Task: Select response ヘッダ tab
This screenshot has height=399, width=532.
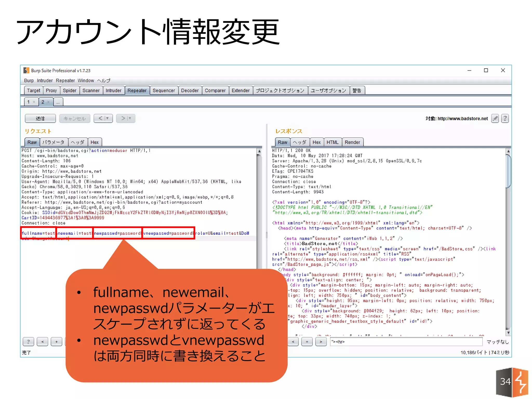Action: 300,142
